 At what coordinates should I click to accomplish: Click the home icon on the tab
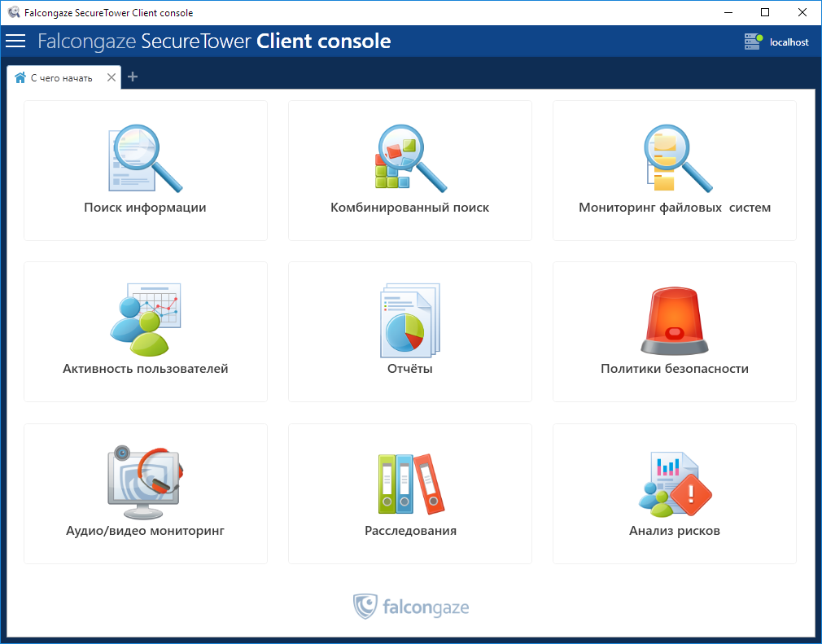click(20, 77)
